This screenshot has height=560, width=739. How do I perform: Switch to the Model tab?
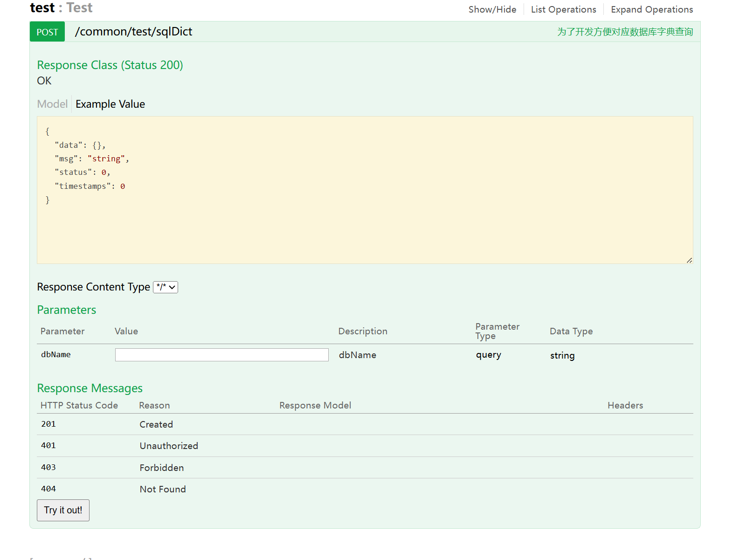click(x=52, y=104)
